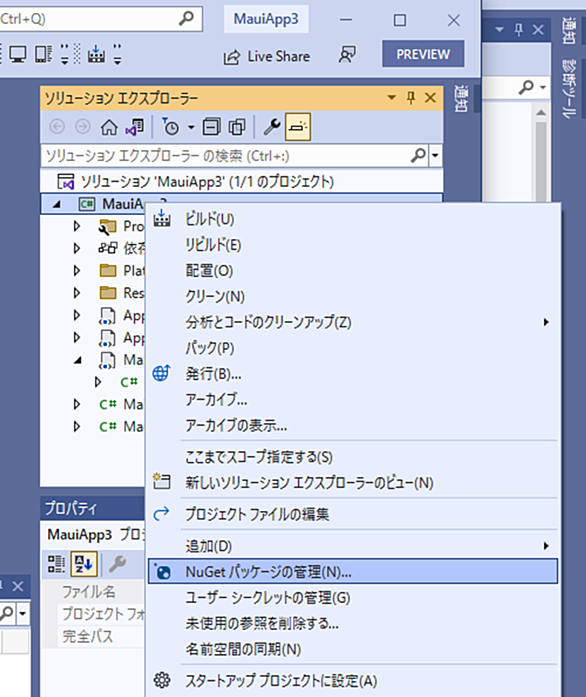The width and height of the screenshot is (586, 697).
Task: Open Solution Explorer window options dropdown arrow
Action: (x=391, y=97)
